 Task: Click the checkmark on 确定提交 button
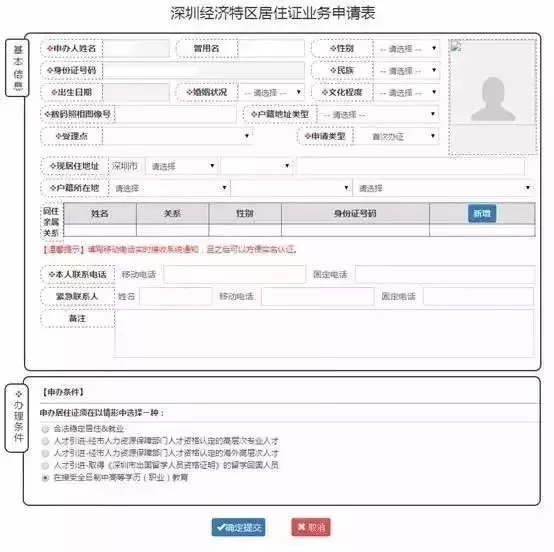click(x=221, y=527)
